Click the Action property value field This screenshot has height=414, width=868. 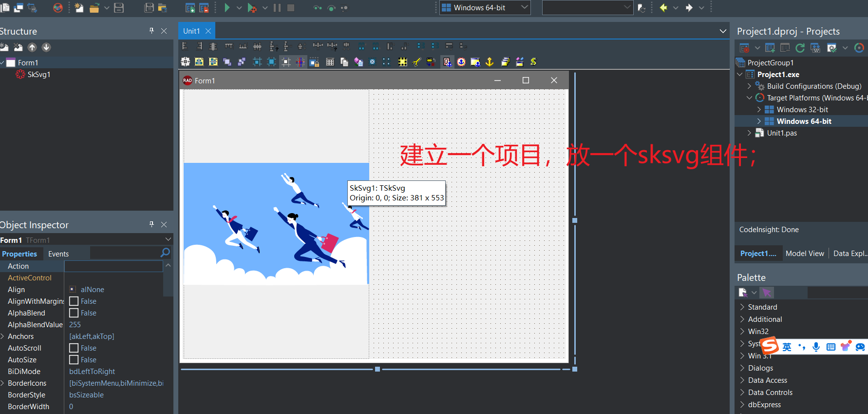coord(113,266)
